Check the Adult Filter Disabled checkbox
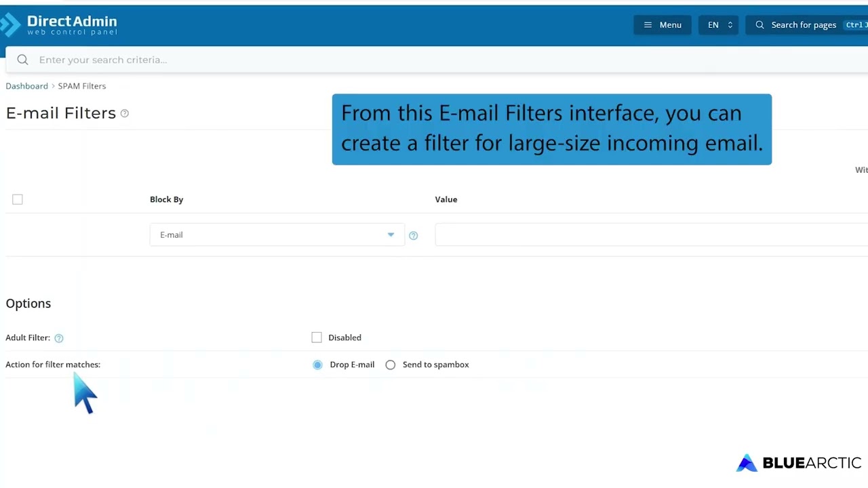This screenshot has height=488, width=868. click(x=317, y=338)
